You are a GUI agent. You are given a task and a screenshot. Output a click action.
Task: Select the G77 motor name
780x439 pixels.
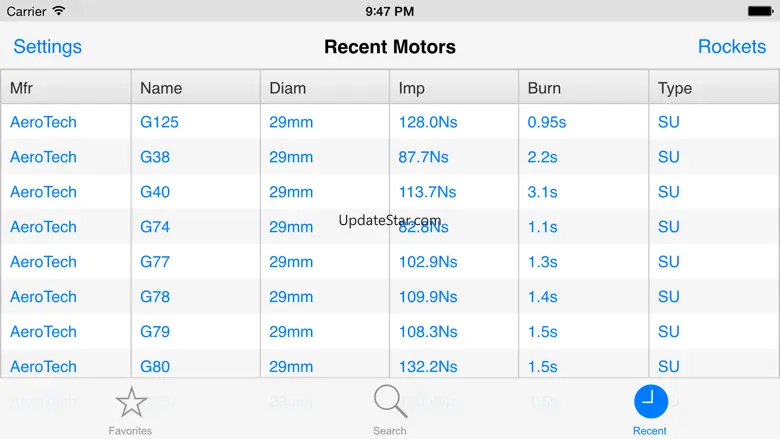point(155,262)
